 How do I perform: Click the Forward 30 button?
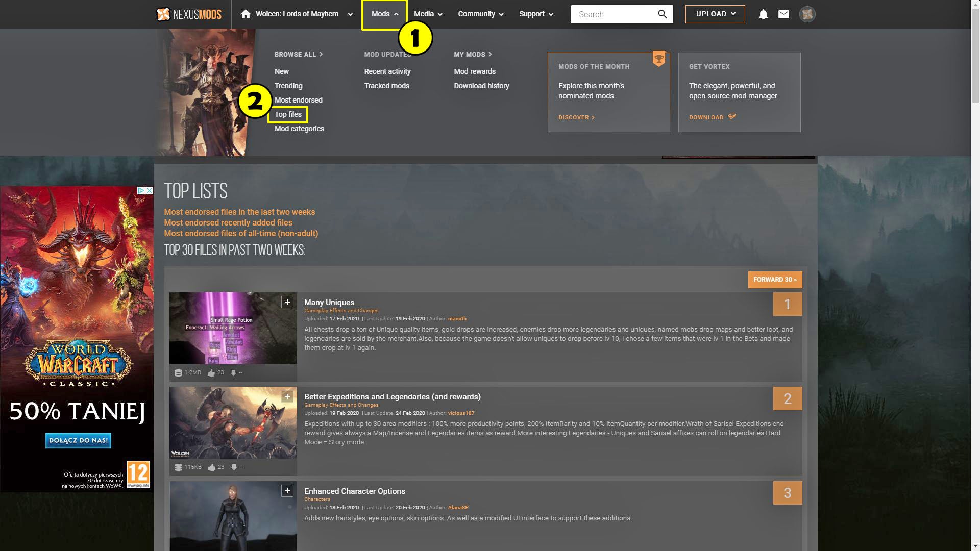click(775, 280)
